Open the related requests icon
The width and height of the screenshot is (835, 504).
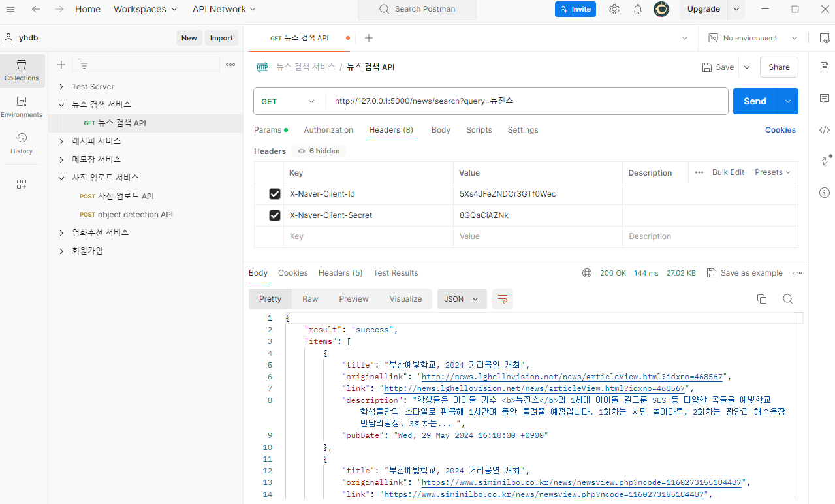tap(825, 161)
